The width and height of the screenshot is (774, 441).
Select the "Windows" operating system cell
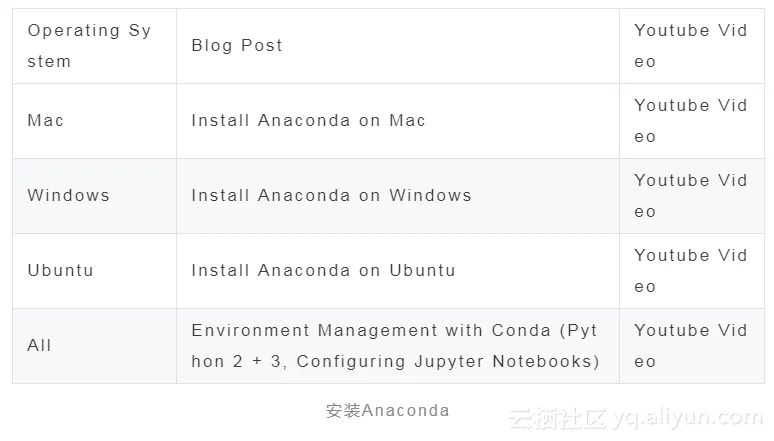68,196
